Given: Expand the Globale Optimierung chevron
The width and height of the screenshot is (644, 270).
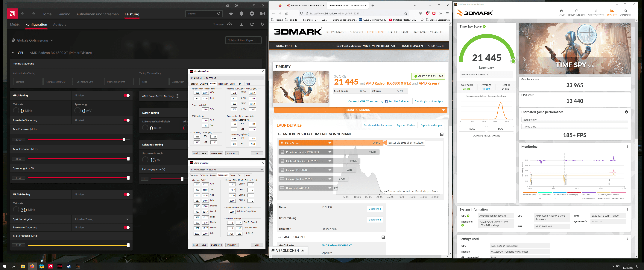Looking at the screenshot, I should pos(52,40).
